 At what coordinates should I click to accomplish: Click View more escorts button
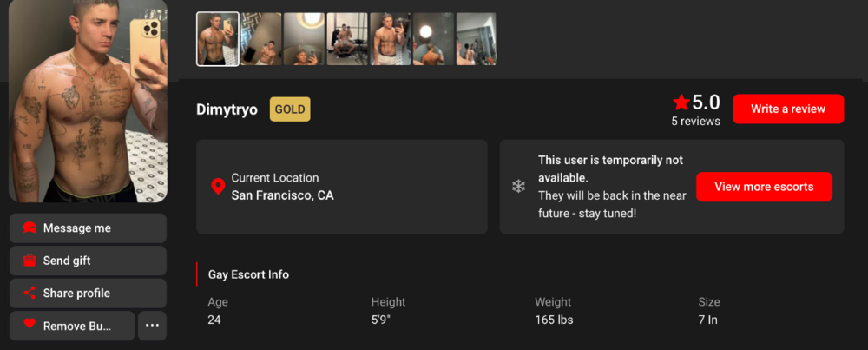pos(764,187)
